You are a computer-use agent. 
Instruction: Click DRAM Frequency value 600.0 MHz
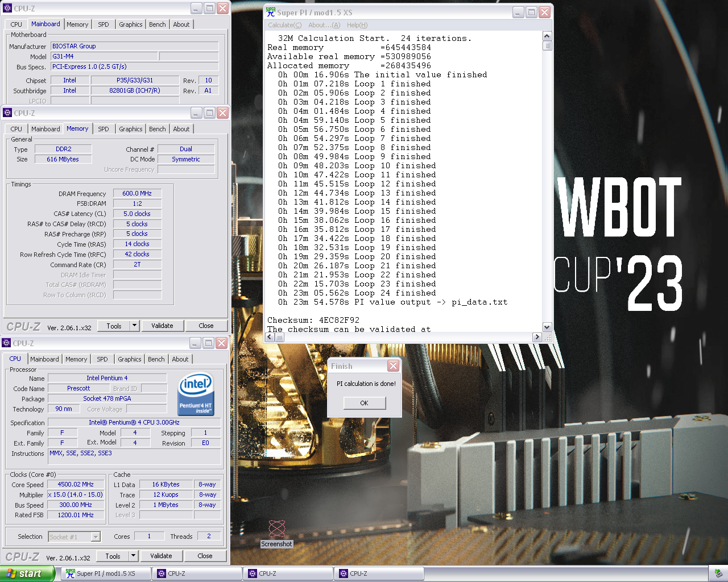(x=137, y=193)
